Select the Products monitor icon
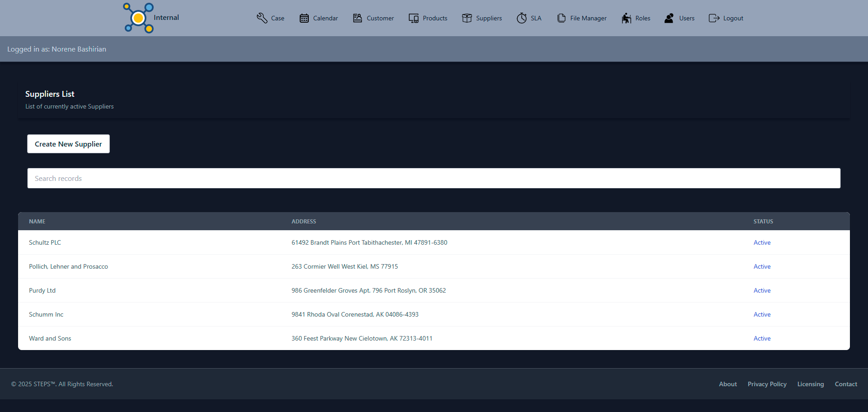The width and height of the screenshot is (868, 412). pyautogui.click(x=414, y=18)
